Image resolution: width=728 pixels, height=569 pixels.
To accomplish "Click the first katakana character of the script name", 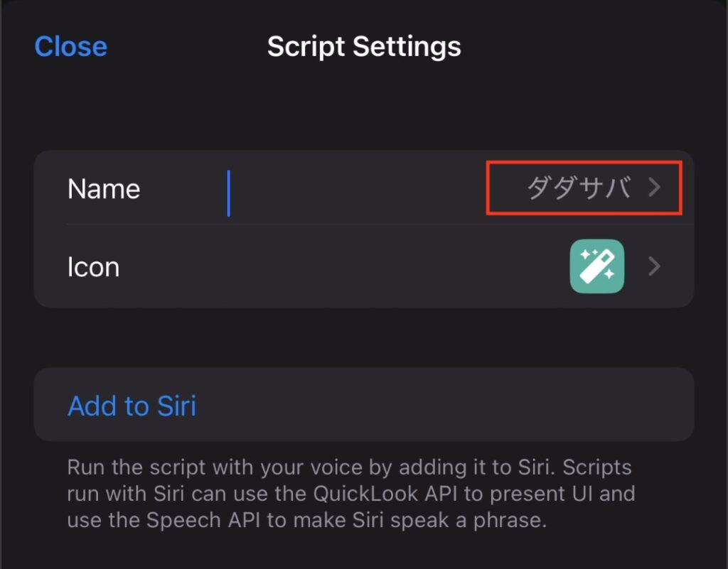I will [x=540, y=189].
